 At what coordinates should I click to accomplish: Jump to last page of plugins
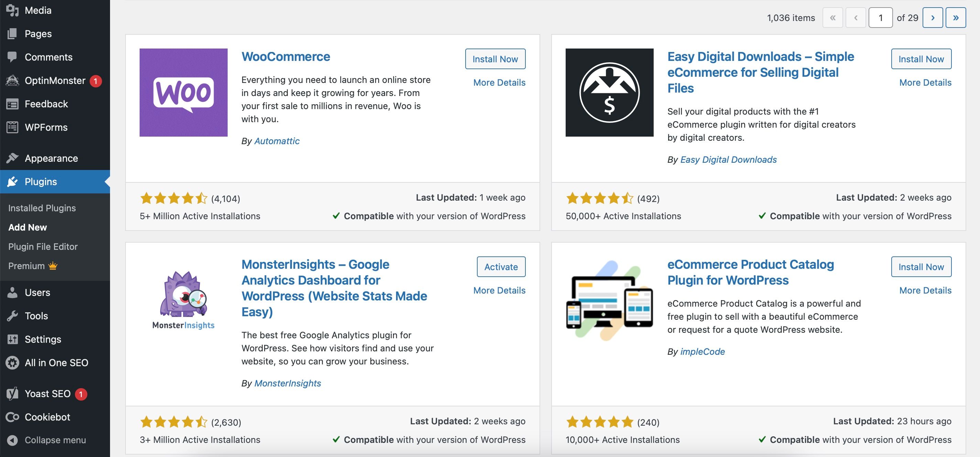[x=956, y=18]
